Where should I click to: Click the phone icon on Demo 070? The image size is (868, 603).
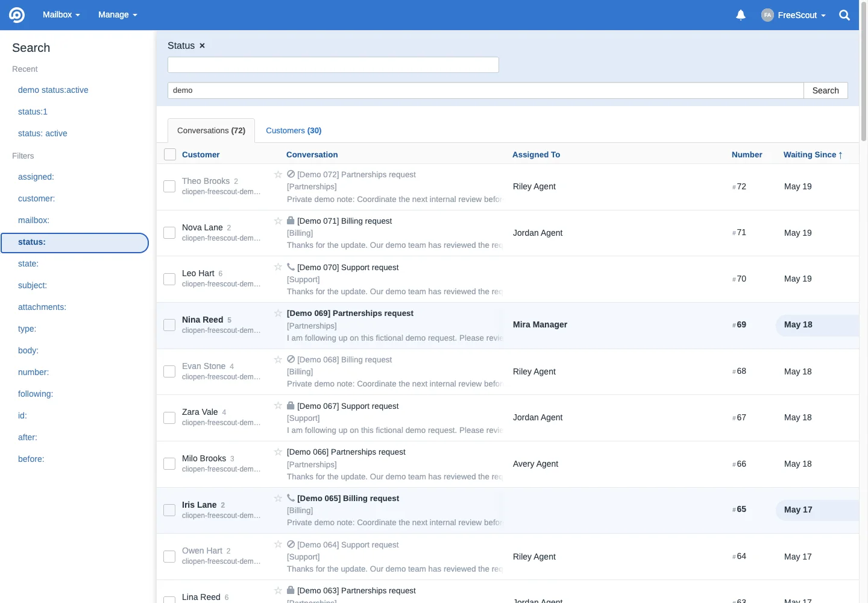tap(291, 267)
